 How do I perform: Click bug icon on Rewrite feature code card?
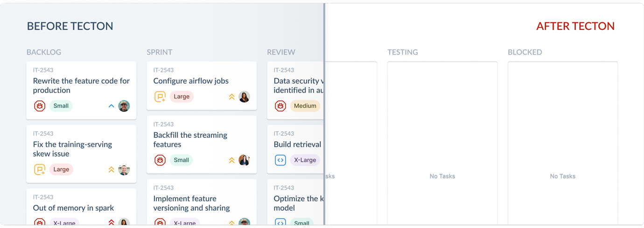(x=40, y=106)
